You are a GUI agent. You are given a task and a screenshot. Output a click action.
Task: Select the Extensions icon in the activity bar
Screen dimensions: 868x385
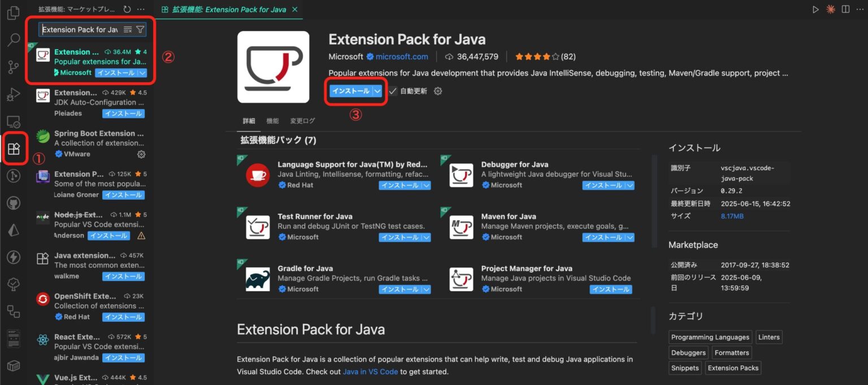tap(13, 148)
